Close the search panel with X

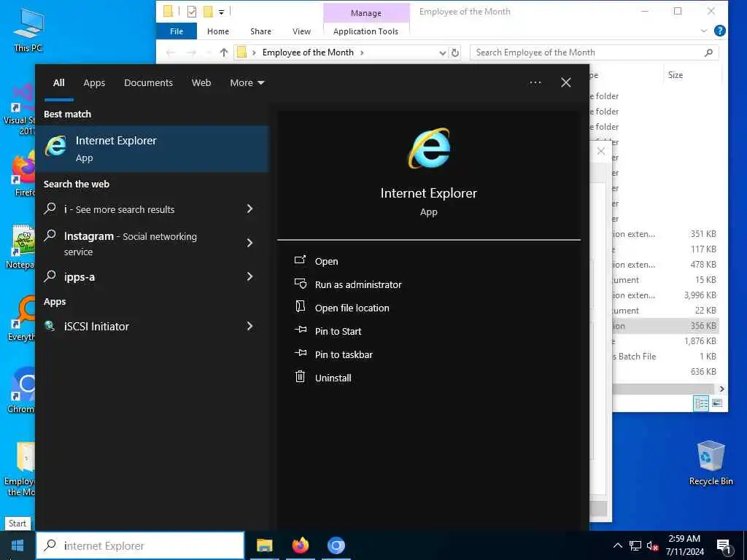coord(566,82)
